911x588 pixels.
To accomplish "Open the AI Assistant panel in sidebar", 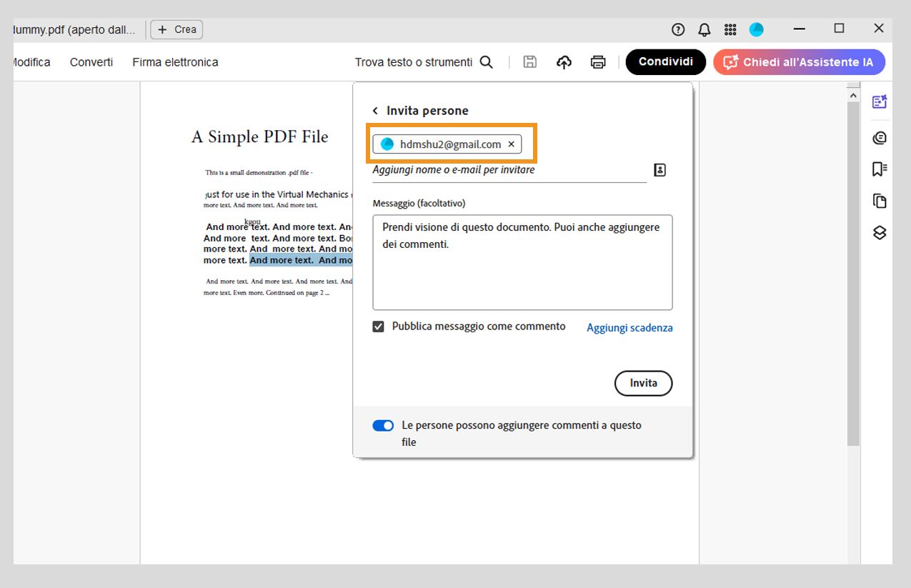I will (880, 102).
